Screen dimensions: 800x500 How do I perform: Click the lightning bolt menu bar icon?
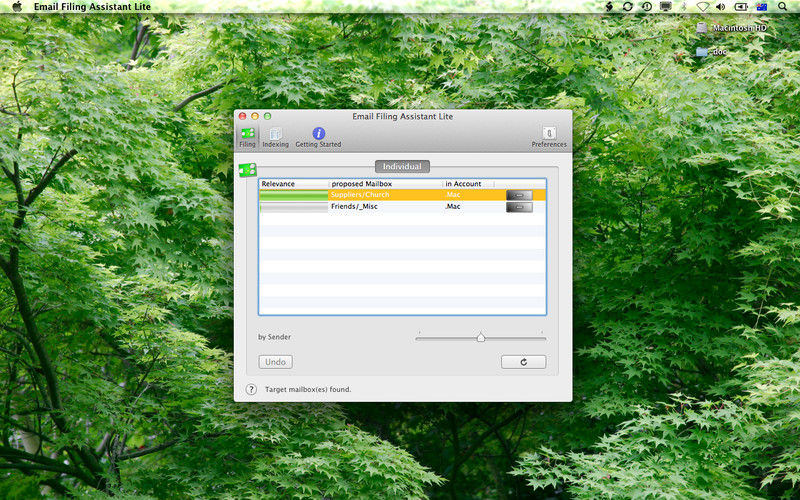tap(609, 7)
